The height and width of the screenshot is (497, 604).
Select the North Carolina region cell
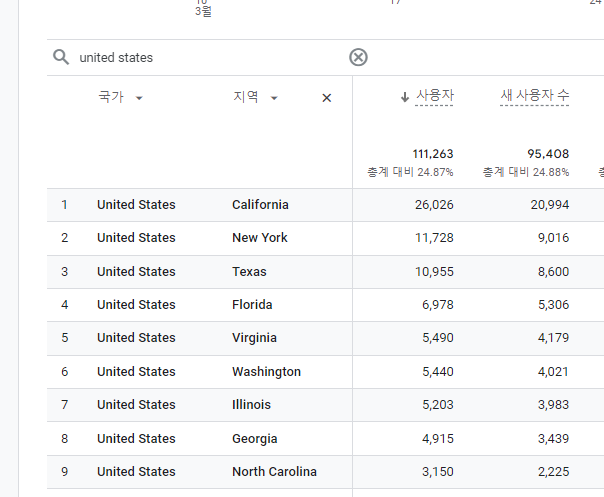point(274,472)
